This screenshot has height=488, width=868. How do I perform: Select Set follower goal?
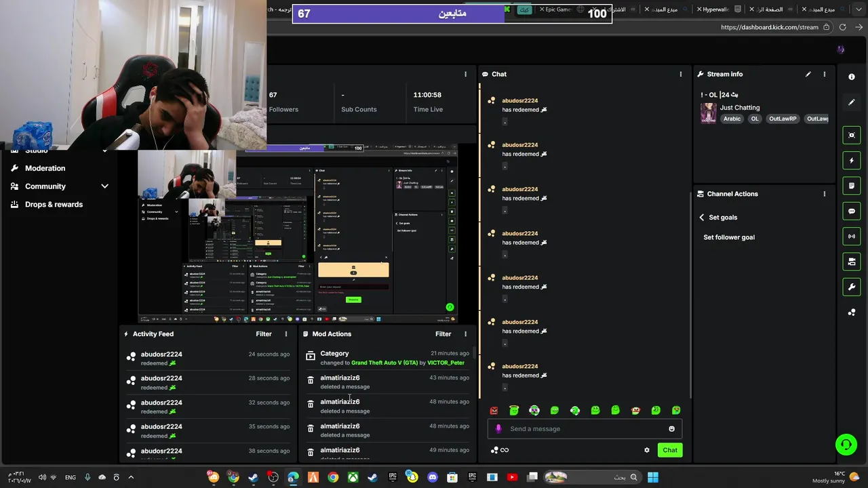[x=729, y=237]
